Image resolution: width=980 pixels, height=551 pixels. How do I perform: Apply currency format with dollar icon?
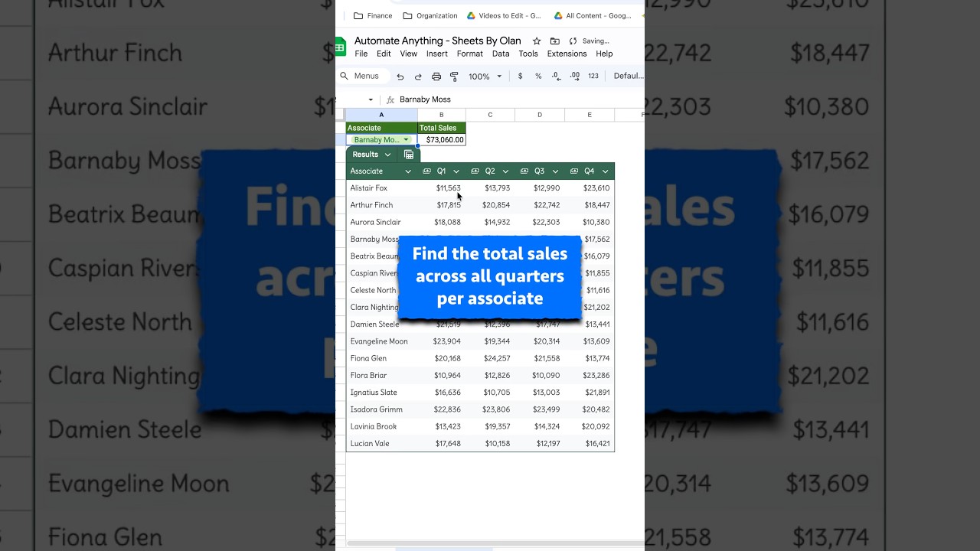[x=521, y=77]
